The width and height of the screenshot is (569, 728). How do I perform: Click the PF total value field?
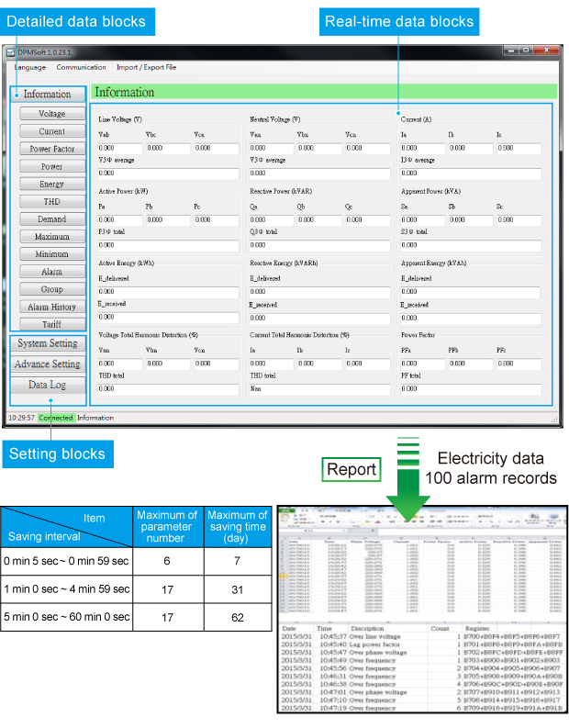pyautogui.click(x=470, y=389)
